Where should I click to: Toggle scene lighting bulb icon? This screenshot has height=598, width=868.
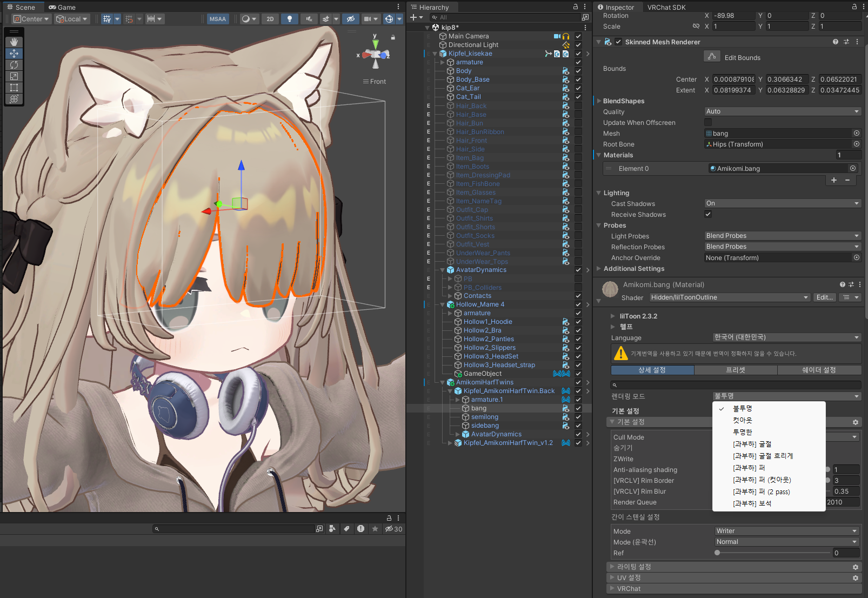(290, 19)
